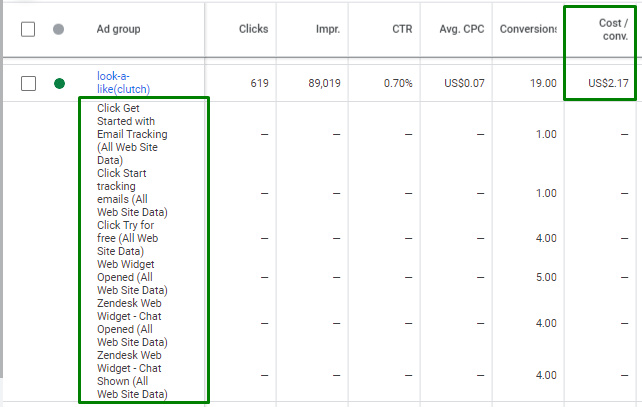Check the look-a-like(clutch) row checkbox
The image size is (642, 407).
(28, 83)
